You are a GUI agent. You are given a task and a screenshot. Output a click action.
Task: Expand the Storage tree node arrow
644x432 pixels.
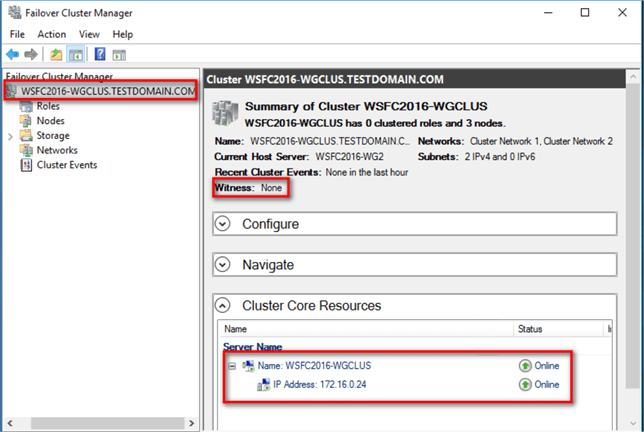click(x=10, y=136)
